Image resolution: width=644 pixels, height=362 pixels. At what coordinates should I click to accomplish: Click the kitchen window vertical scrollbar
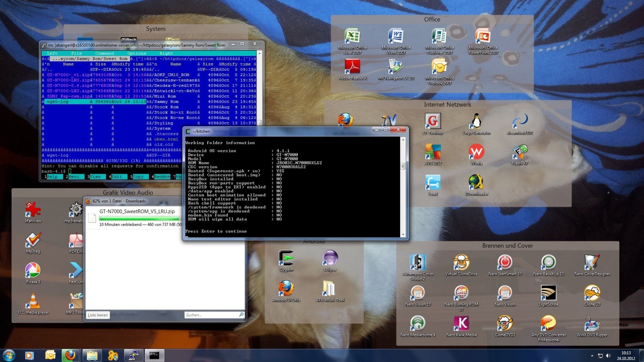(x=403, y=187)
